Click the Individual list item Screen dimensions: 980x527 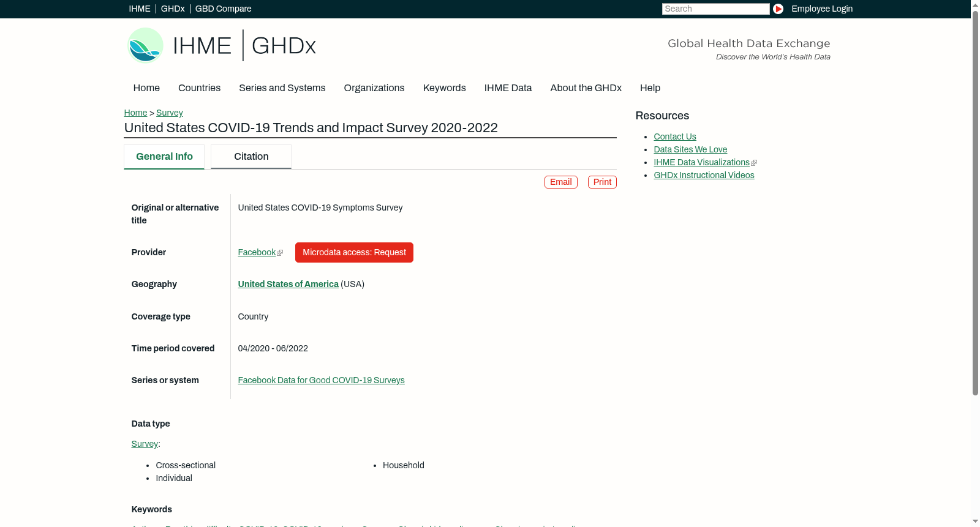coord(174,478)
